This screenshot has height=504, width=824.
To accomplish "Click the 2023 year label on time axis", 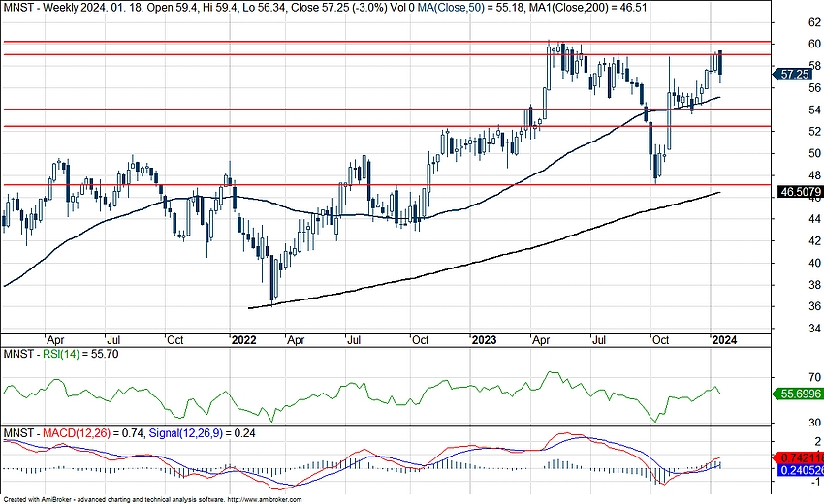I will point(482,339).
